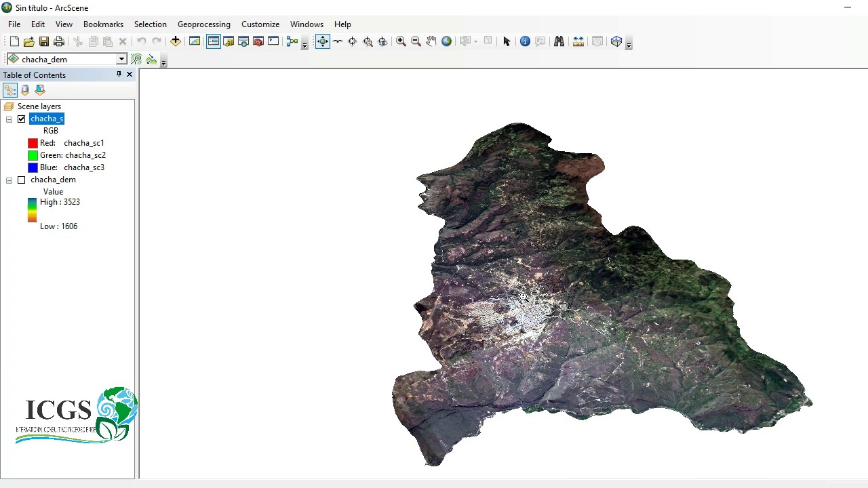Minimize the ArcScene window

click(848, 8)
